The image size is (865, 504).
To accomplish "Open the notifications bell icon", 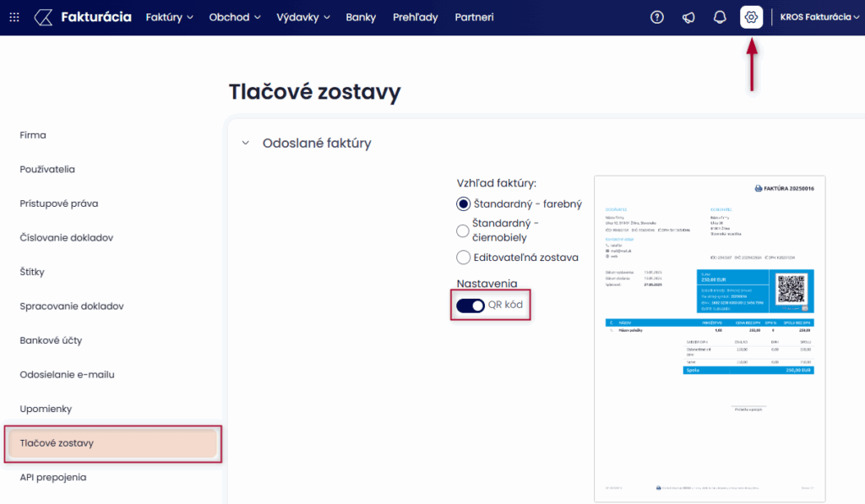I will point(720,17).
